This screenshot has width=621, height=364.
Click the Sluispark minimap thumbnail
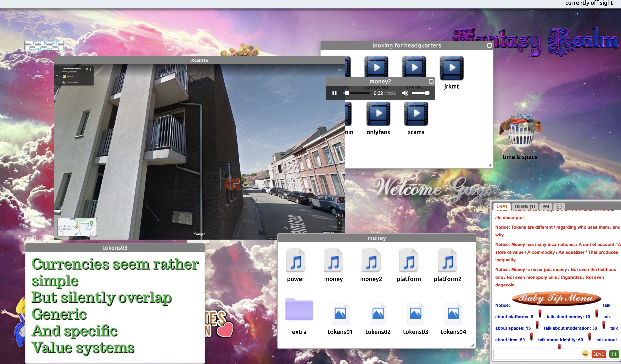coord(77,227)
